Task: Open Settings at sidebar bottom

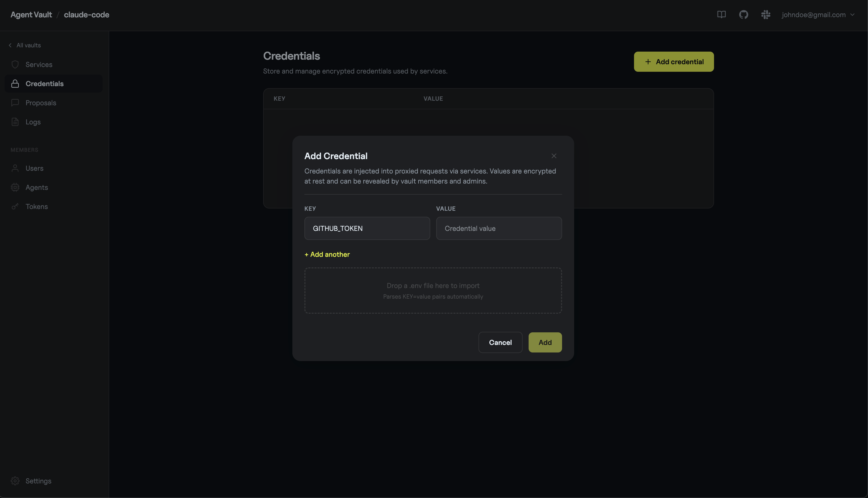Action: pos(53,481)
